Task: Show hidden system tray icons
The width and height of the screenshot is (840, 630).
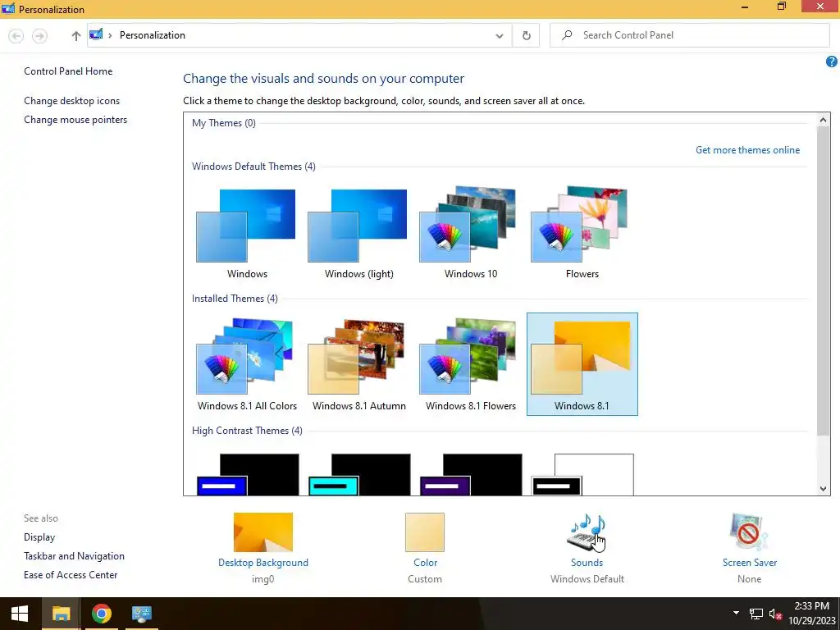Action: pos(736,613)
